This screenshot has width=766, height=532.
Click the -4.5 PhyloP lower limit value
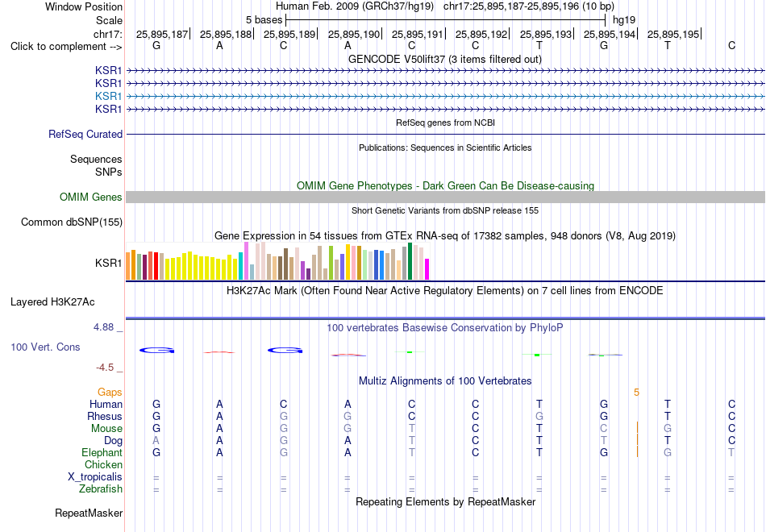click(x=105, y=368)
